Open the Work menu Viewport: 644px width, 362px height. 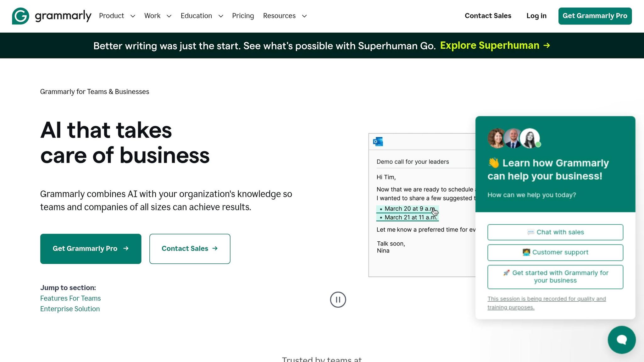tap(152, 16)
